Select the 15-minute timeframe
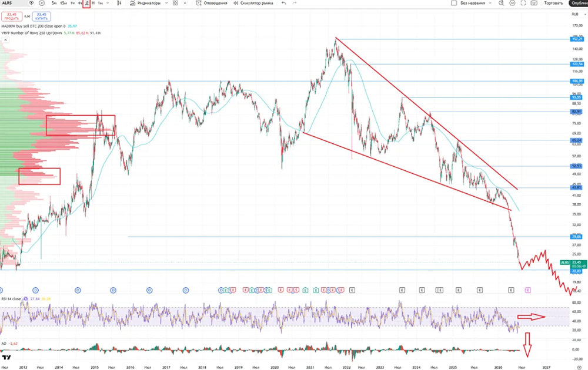 pos(64,3)
